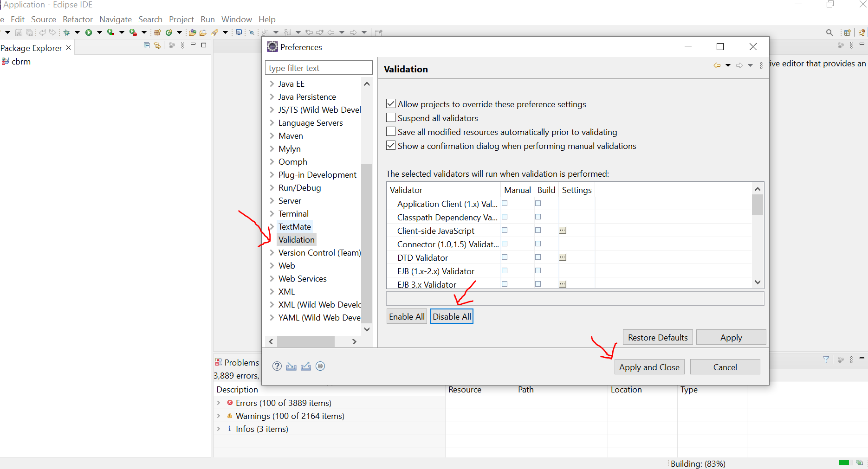This screenshot has width=868, height=469.
Task: Check Suspend all validators
Action: (x=391, y=118)
